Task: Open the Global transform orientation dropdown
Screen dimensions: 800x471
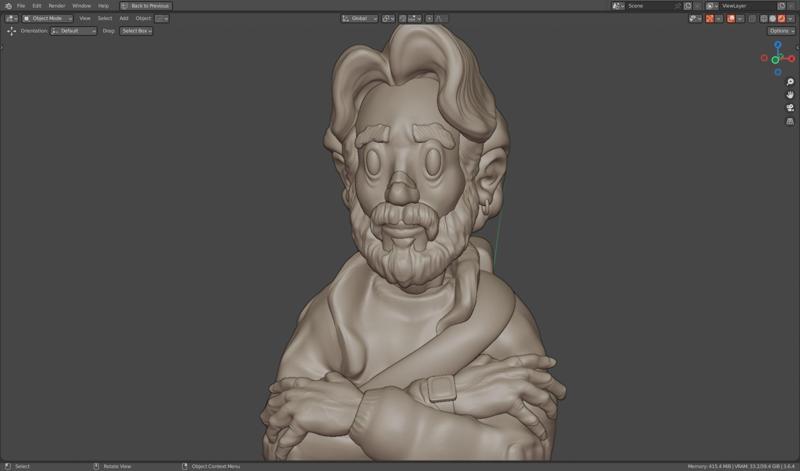Action: pyautogui.click(x=360, y=18)
